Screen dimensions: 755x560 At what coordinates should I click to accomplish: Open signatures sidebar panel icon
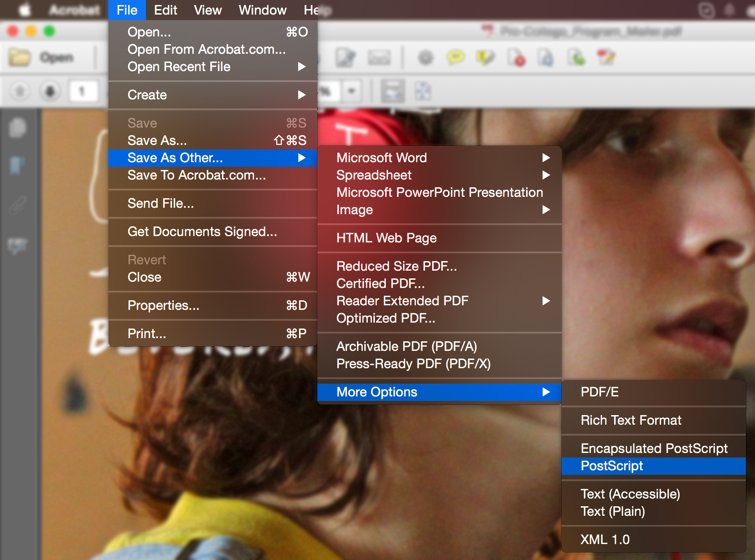click(17, 246)
